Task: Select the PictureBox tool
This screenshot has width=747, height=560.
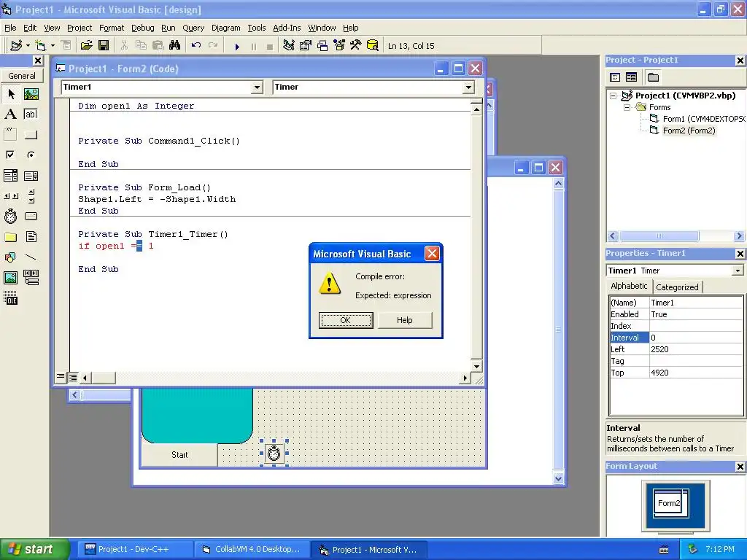Action: 31,94
